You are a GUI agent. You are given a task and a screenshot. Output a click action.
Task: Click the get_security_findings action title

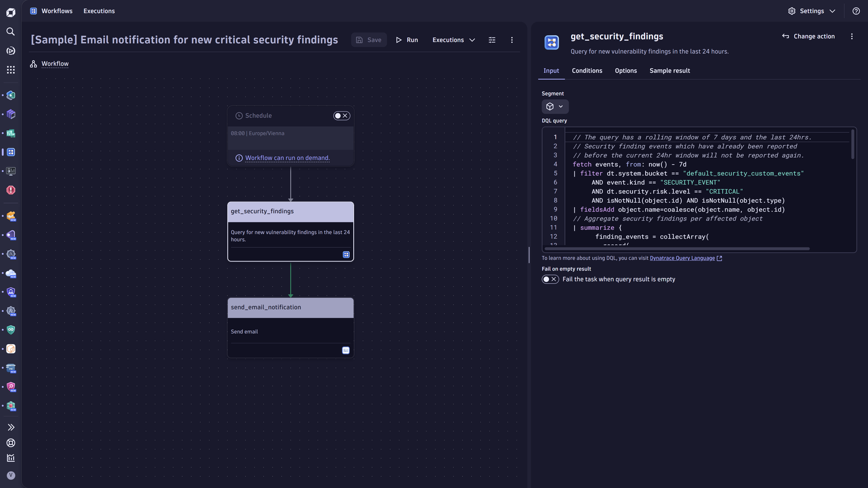pos(617,36)
